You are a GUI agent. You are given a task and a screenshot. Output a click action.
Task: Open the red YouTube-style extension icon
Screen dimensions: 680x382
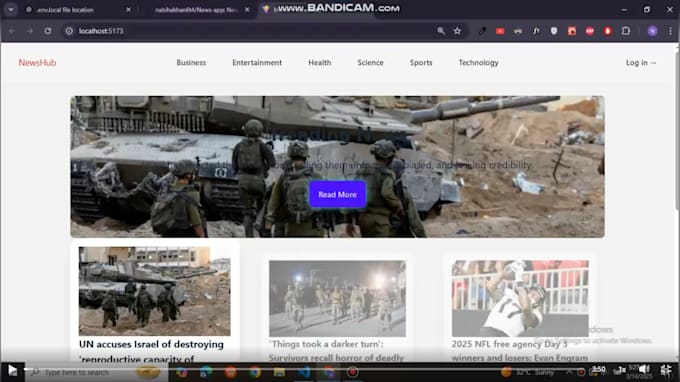pyautogui.click(x=500, y=31)
